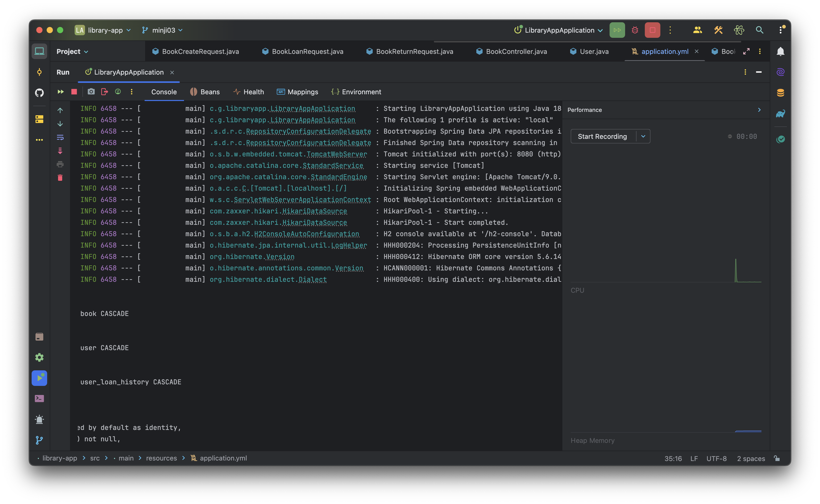Open the Build tool window

click(x=39, y=337)
